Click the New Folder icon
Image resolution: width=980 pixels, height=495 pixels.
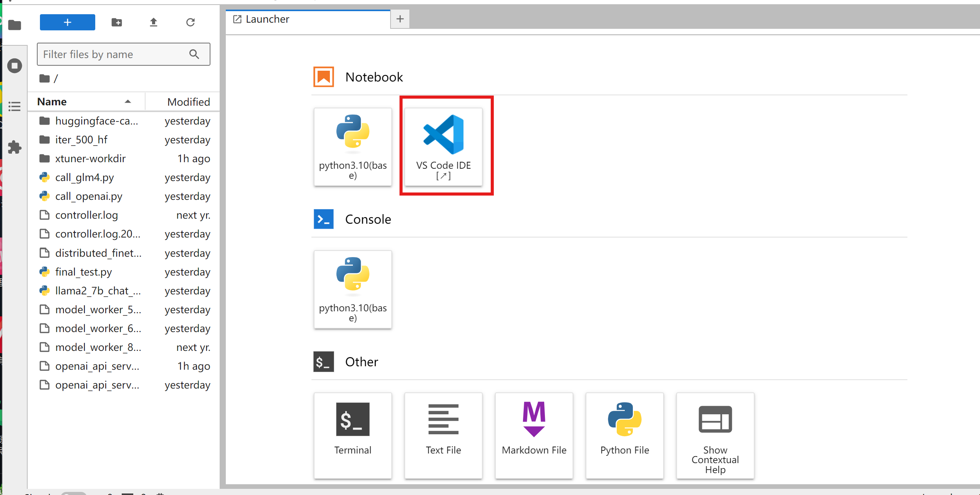click(x=117, y=22)
